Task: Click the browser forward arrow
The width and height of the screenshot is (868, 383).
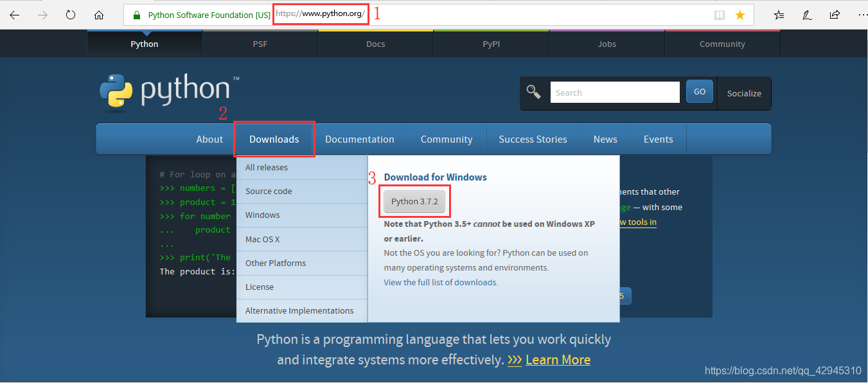Action: click(42, 15)
